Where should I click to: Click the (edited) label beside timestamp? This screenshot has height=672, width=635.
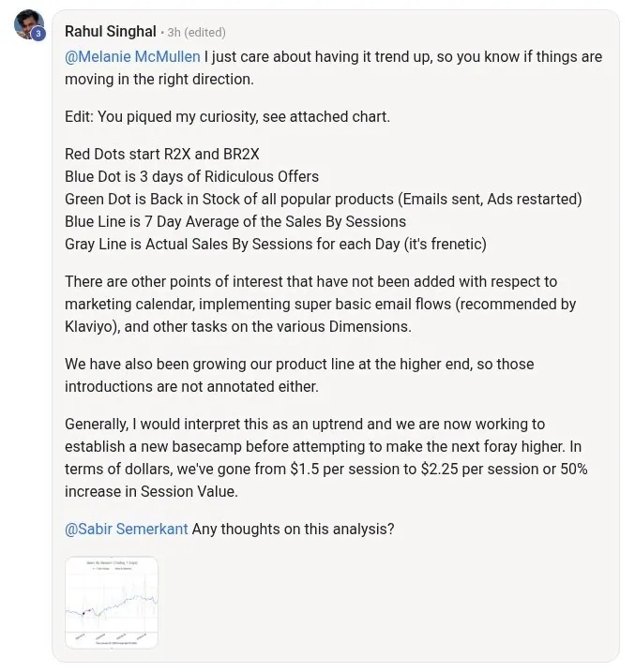(205, 33)
